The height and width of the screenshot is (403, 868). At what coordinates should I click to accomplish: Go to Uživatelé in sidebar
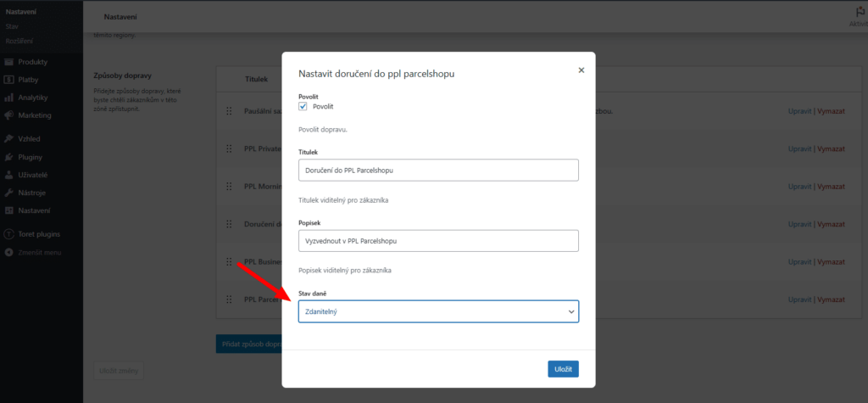pyautogui.click(x=32, y=175)
